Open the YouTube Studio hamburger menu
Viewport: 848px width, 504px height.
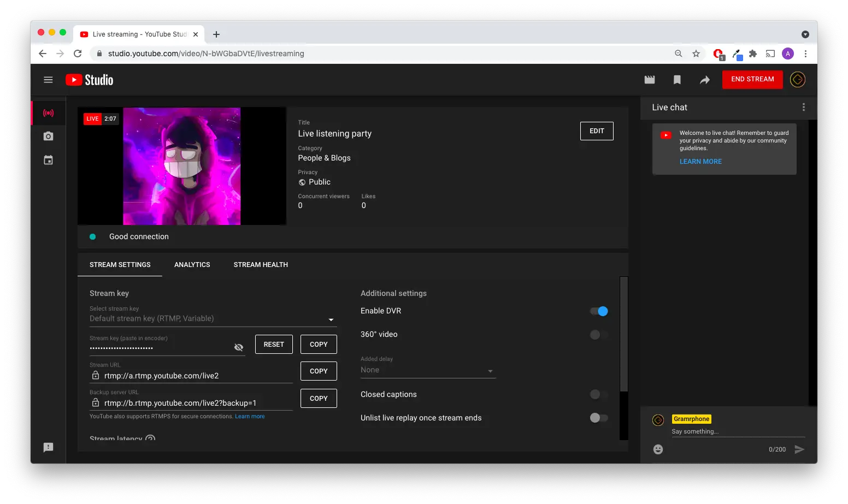pos(48,79)
